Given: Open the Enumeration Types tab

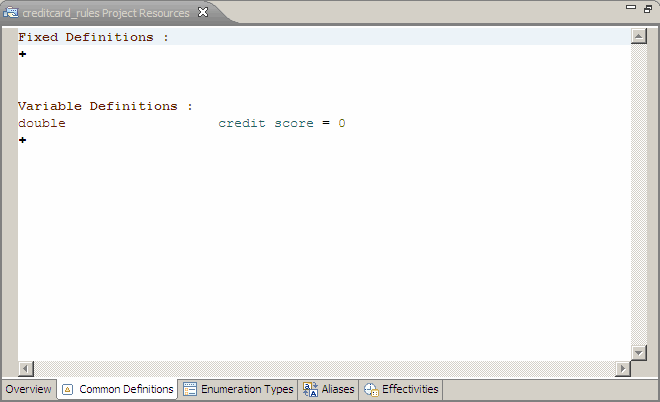Looking at the screenshot, I should (238, 389).
